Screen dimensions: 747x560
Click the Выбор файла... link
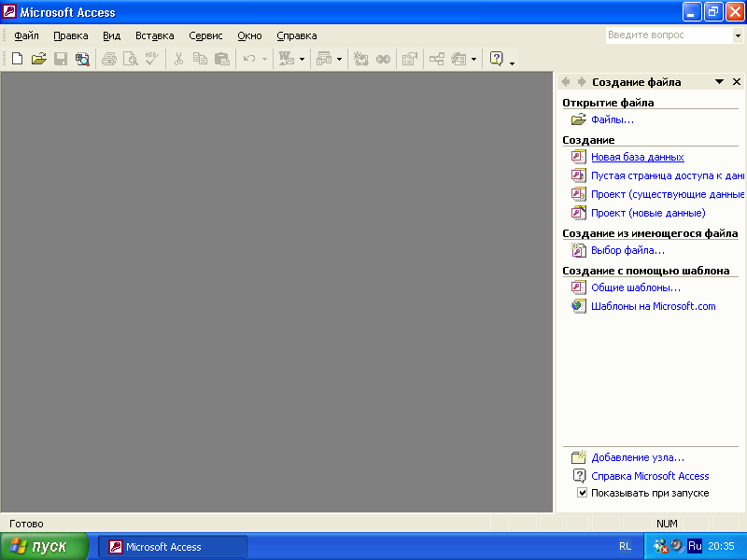[x=627, y=250]
